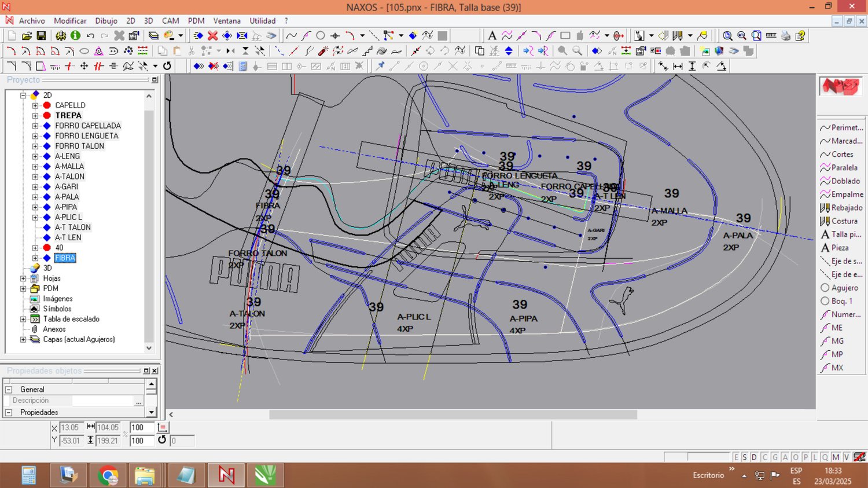Select the circle drawing tool
The width and height of the screenshot is (868, 488).
(321, 36)
